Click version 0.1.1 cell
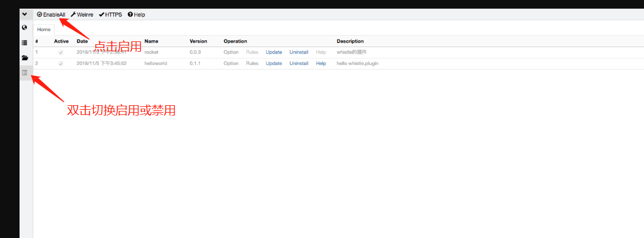 coord(195,63)
